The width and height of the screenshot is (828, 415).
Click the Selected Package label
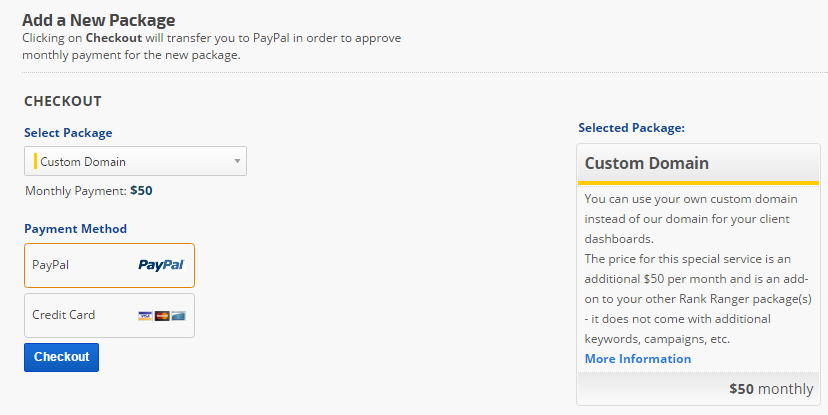pos(631,128)
